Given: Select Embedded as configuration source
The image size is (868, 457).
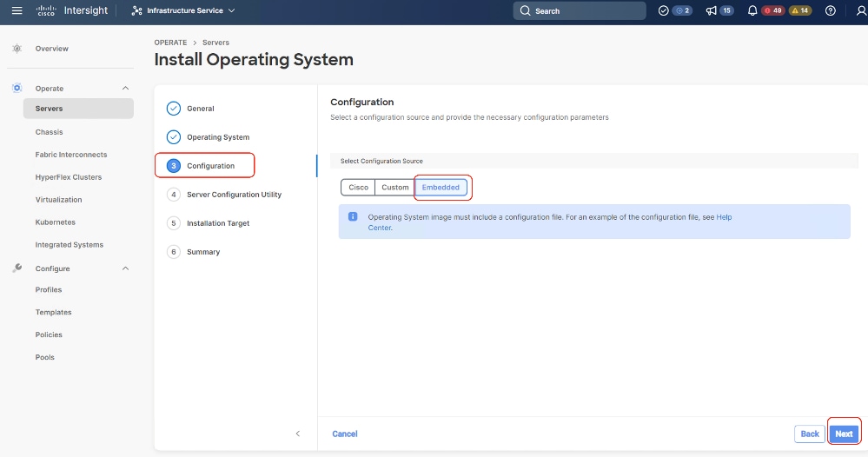Looking at the screenshot, I should click(441, 188).
